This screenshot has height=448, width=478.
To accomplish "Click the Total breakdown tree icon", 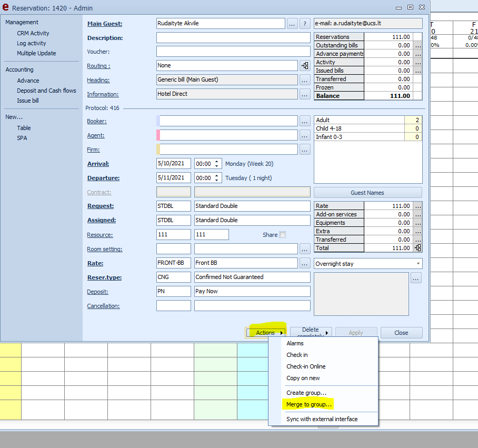I will pos(418,248).
